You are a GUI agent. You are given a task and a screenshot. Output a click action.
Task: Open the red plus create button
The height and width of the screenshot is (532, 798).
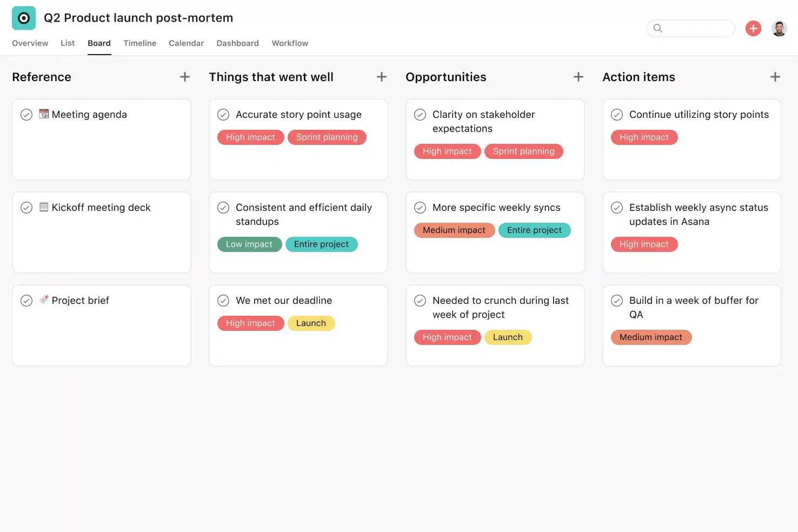pyautogui.click(x=753, y=28)
